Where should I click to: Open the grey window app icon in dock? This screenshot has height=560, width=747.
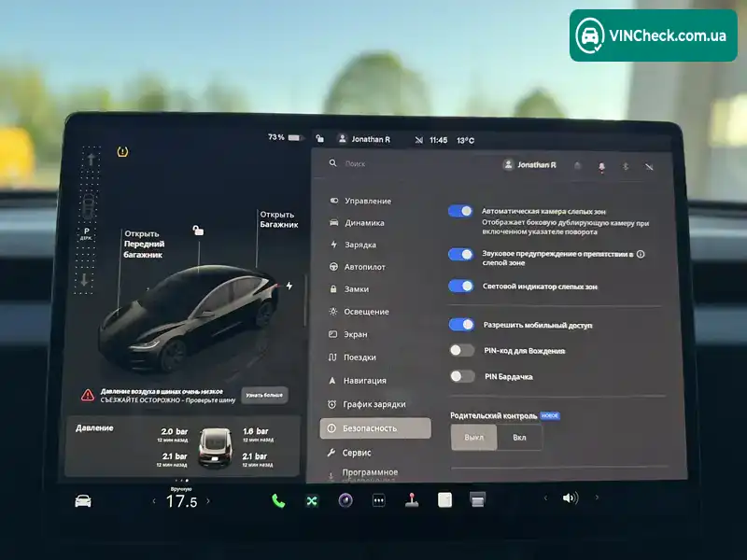pyautogui.click(x=477, y=499)
